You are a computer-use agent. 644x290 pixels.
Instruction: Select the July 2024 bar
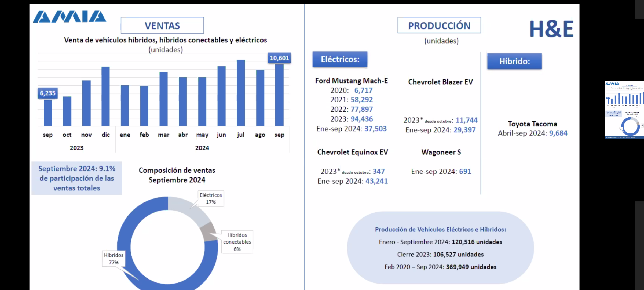[x=241, y=93]
